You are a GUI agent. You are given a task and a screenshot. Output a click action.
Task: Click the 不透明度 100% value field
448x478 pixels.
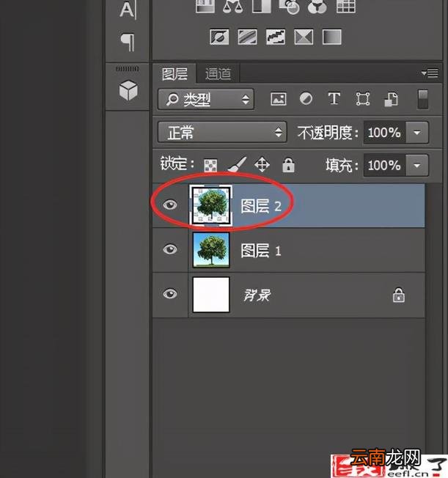[x=384, y=132]
